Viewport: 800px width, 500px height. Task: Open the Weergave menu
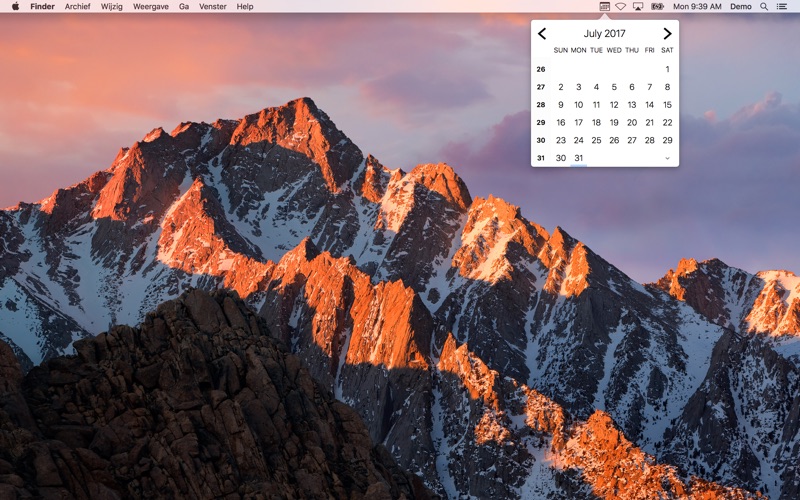click(150, 6)
